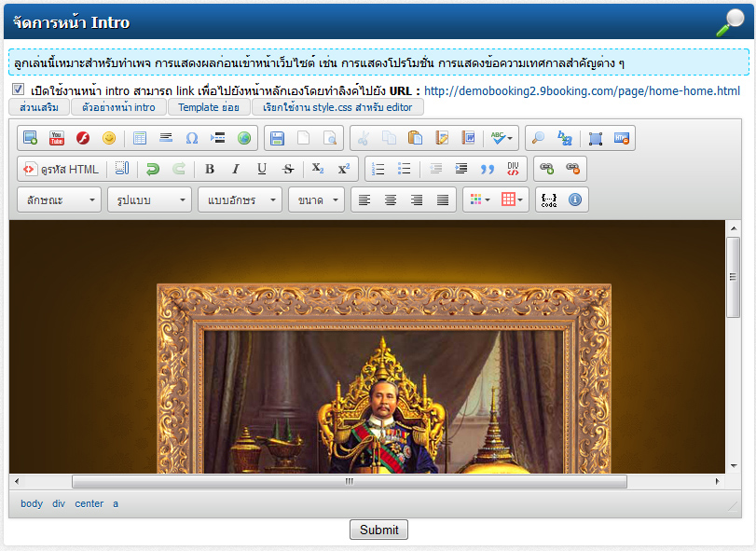Open the smiley emoticon picker

(x=109, y=138)
